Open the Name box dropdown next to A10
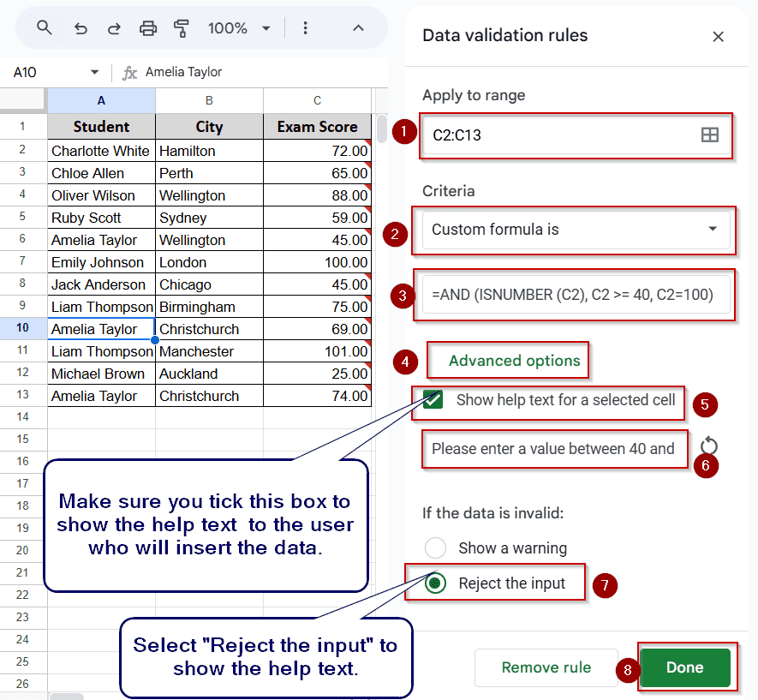This screenshot has width=758, height=700. click(94, 73)
